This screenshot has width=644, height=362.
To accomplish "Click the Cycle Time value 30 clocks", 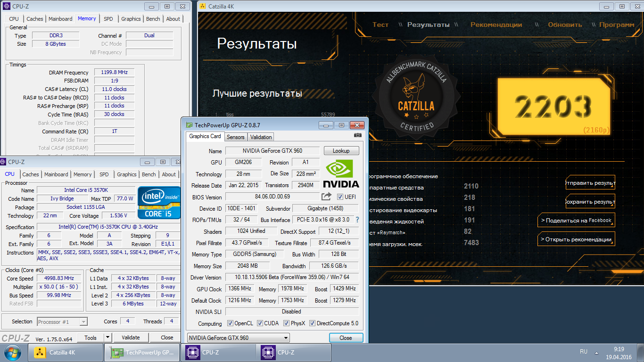I will click(114, 114).
